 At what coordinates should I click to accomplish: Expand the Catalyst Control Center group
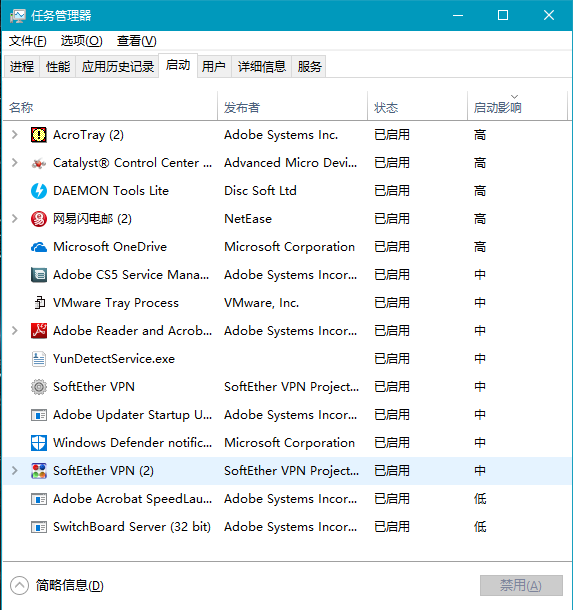(x=15, y=163)
